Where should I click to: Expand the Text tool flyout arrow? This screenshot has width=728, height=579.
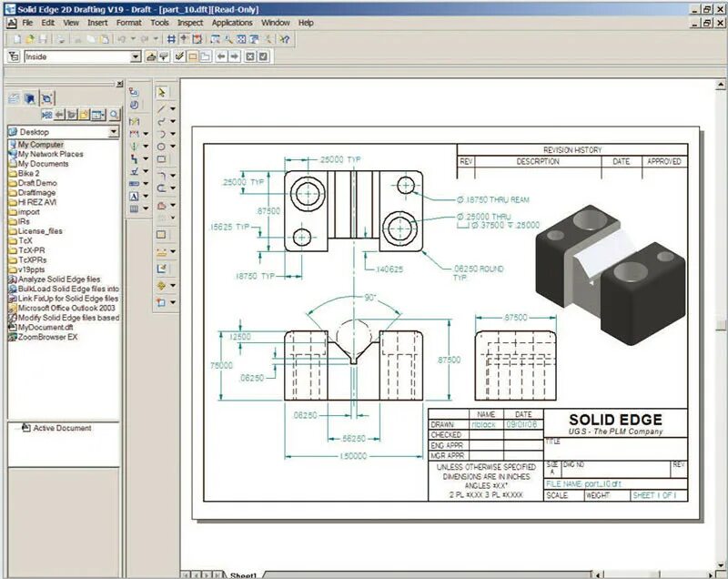pyautogui.click(x=146, y=197)
